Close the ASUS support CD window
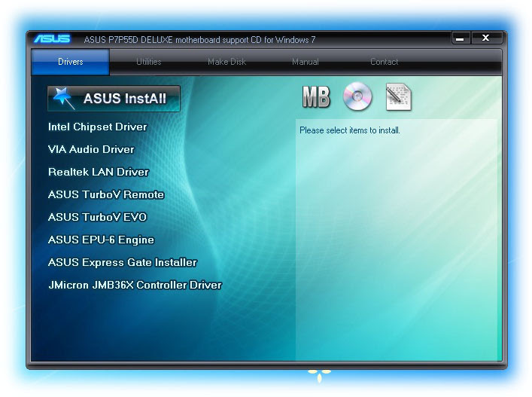Viewport: 532px width, 397px height. 486,38
